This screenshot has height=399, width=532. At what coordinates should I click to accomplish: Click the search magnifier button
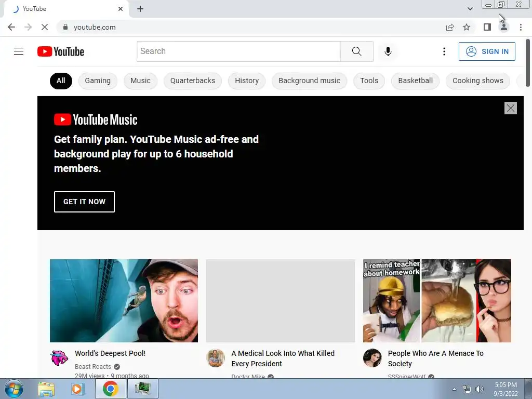(356, 51)
